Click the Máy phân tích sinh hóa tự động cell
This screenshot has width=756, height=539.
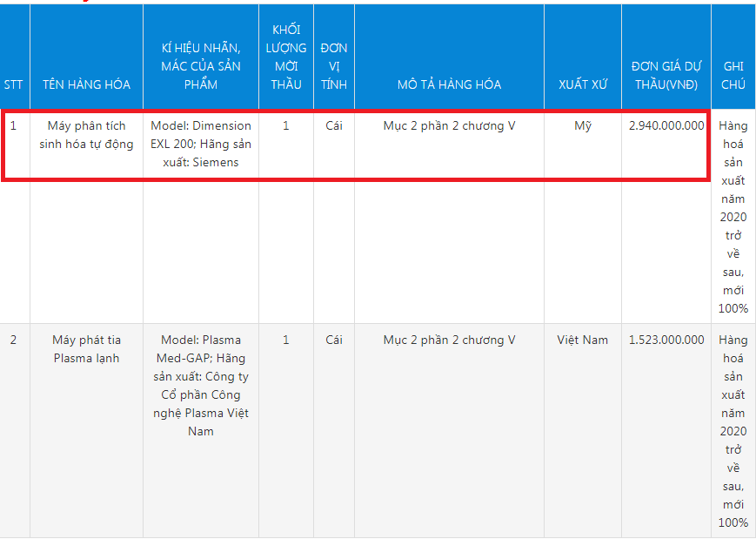point(86,135)
